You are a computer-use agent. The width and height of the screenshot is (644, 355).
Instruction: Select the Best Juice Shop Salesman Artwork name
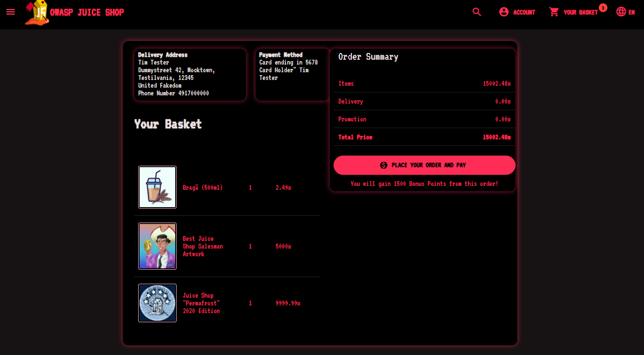[203, 246]
